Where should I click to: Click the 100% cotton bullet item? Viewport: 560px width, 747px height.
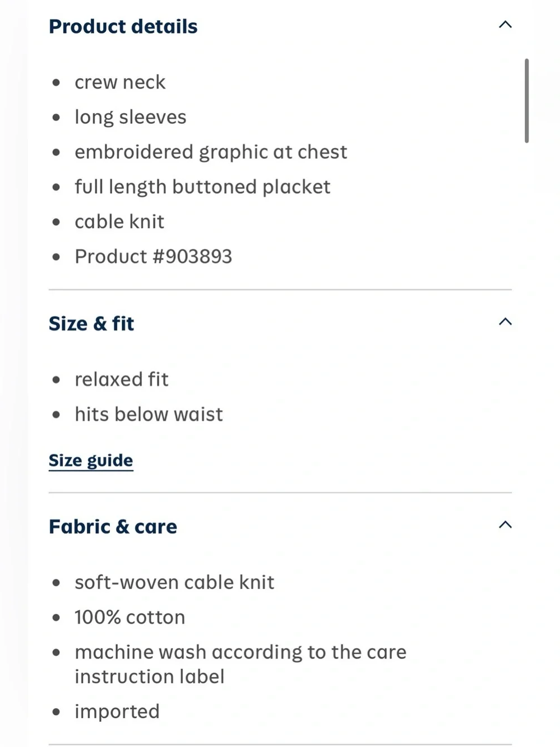(130, 618)
